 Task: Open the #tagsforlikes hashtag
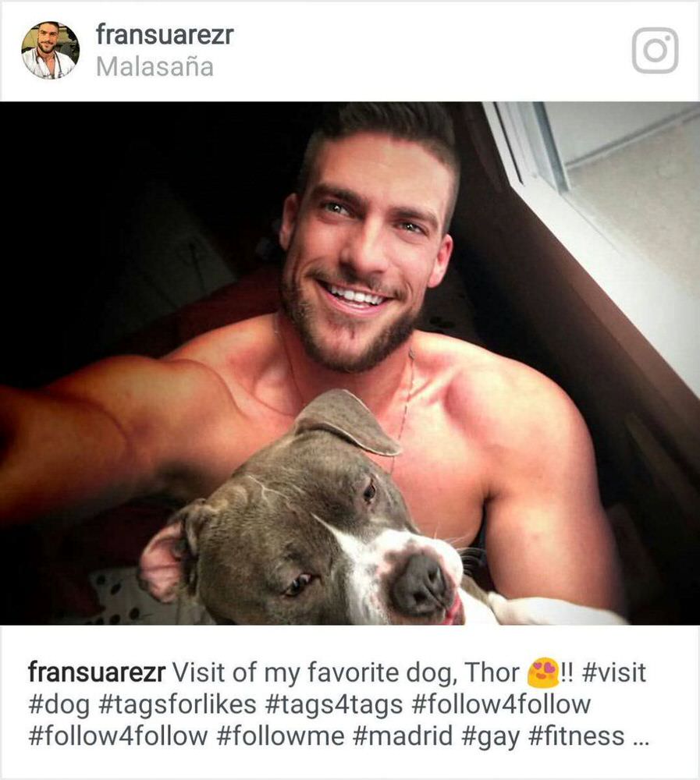click(178, 704)
